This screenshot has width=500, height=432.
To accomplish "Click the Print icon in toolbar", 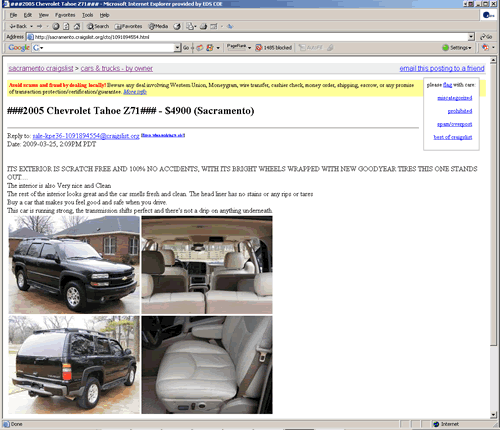I will point(203,26).
